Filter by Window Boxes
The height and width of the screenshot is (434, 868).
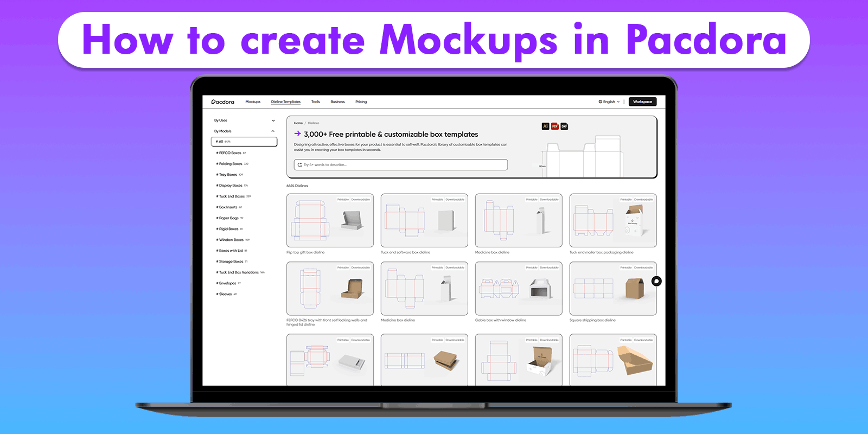pos(233,240)
